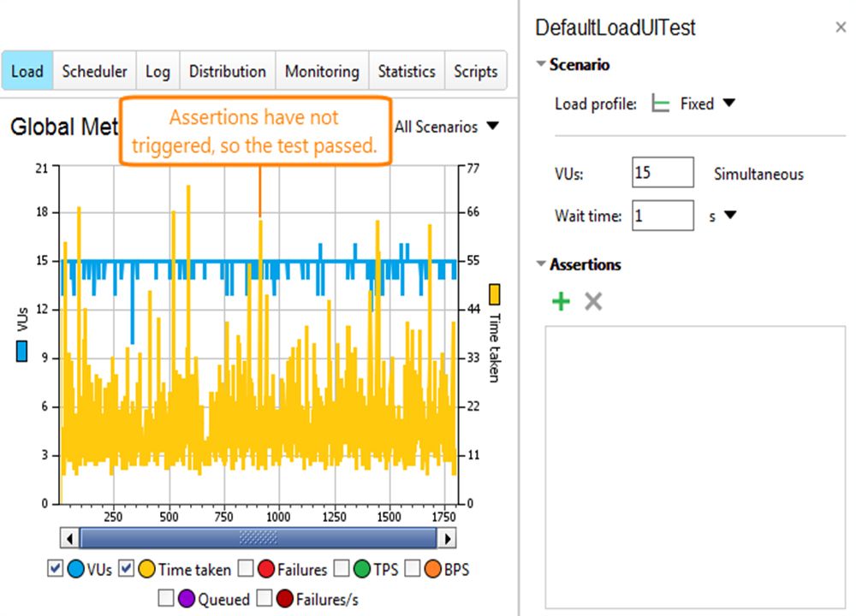Enable the BPS checkbox
The height and width of the screenshot is (616, 856).
pyautogui.click(x=413, y=568)
